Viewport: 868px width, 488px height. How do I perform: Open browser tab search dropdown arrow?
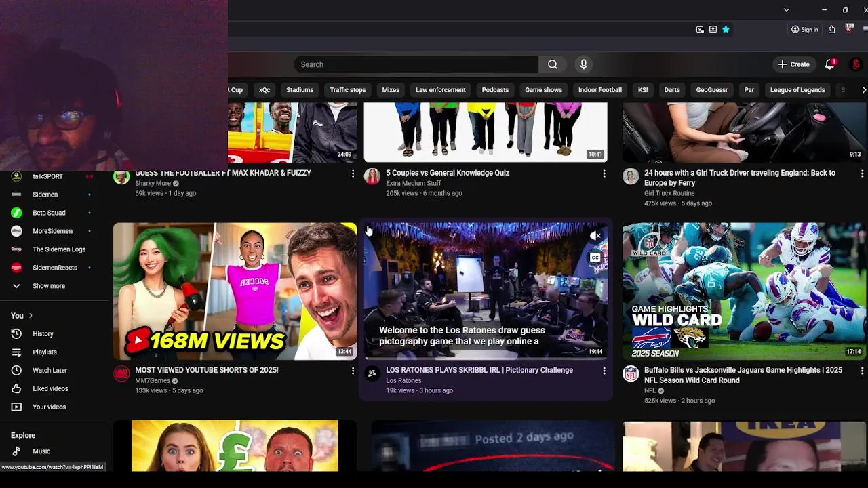[786, 10]
